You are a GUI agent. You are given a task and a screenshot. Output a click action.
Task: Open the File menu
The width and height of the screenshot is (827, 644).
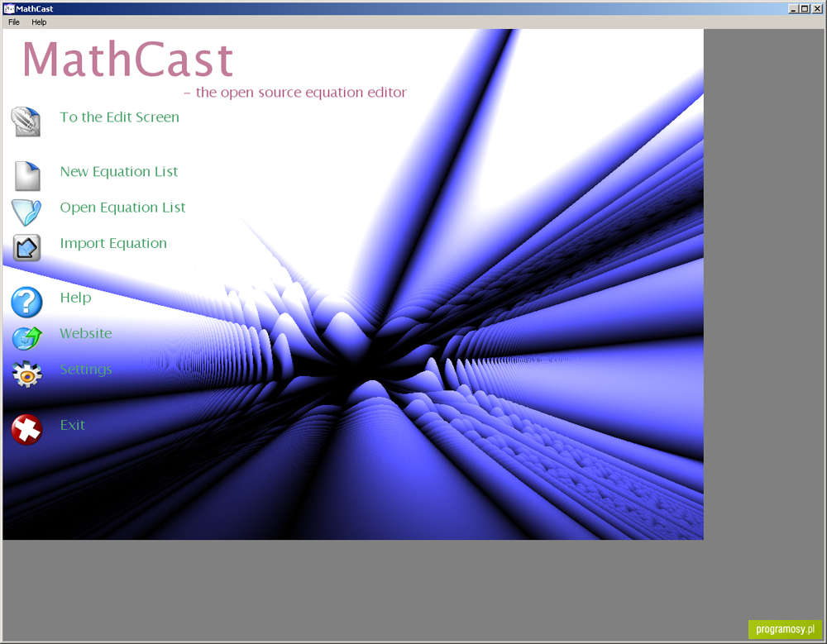point(14,22)
